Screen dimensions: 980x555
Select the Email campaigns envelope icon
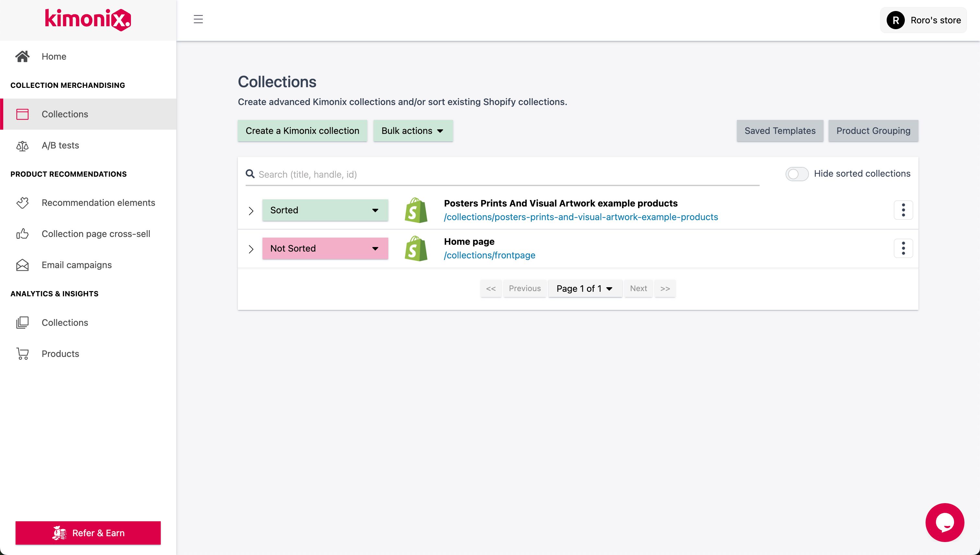pos(22,265)
